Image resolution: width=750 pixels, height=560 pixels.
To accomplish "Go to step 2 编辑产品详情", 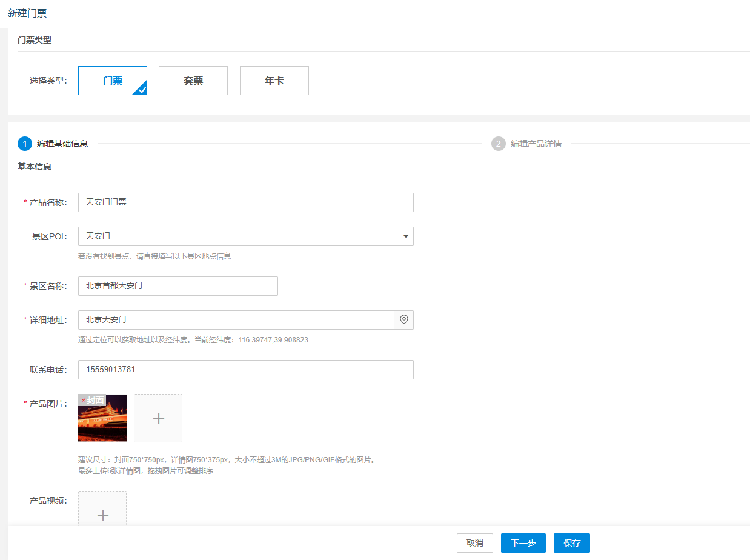I will coord(526,144).
